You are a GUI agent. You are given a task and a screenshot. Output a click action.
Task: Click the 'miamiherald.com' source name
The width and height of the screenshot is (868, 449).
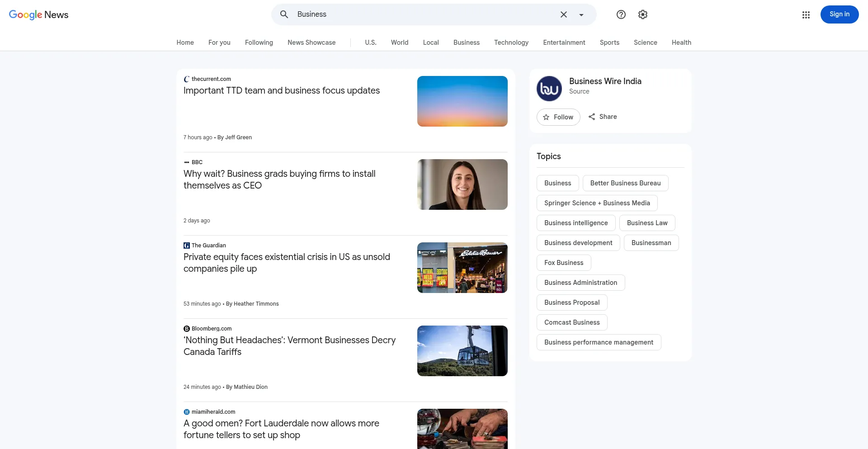tap(213, 412)
